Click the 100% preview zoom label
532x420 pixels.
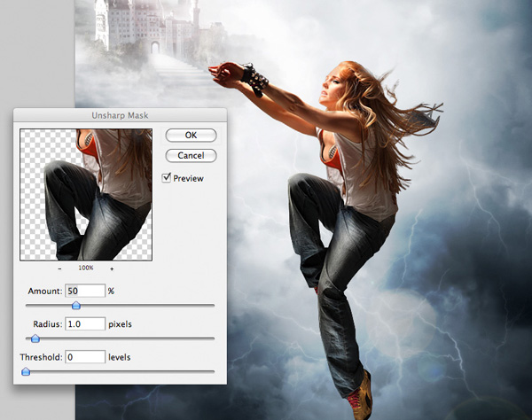pyautogui.click(x=87, y=268)
